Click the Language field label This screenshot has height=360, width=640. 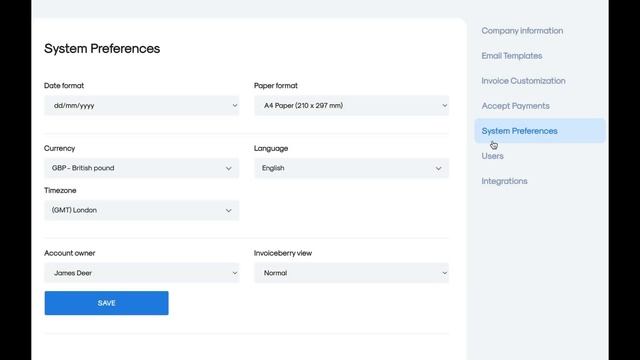pyautogui.click(x=271, y=149)
